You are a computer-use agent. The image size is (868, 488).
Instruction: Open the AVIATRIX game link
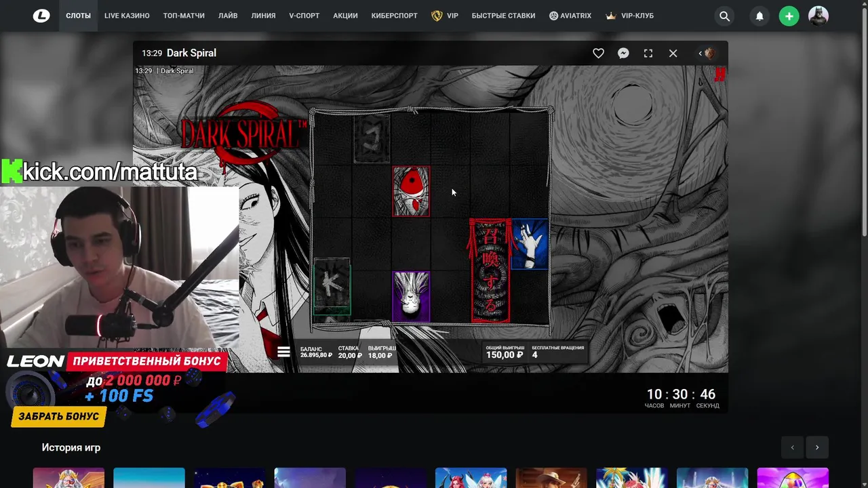[570, 16]
